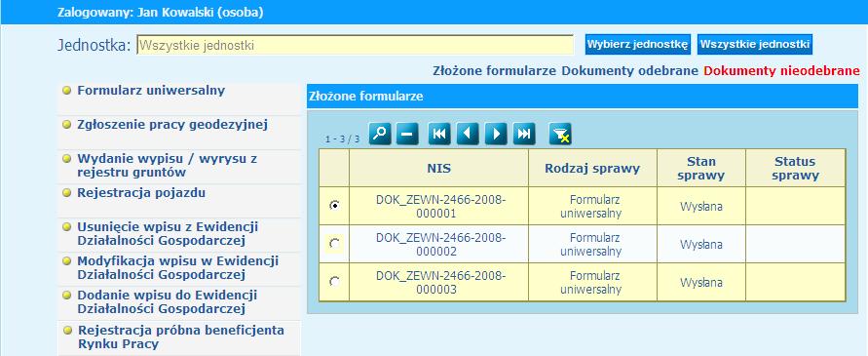
Task: Click Wysłana in the 000002 row
Action: (701, 245)
